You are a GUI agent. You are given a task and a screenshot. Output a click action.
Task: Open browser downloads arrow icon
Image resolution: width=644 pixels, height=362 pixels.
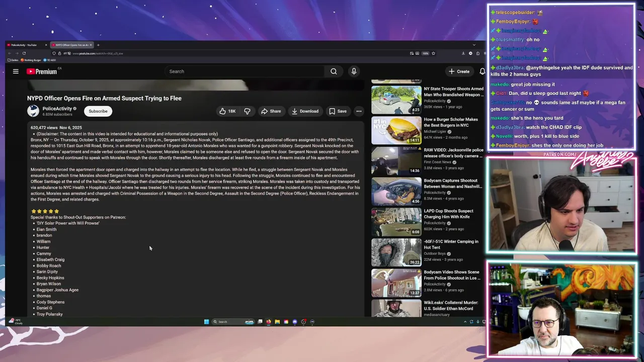click(463, 53)
